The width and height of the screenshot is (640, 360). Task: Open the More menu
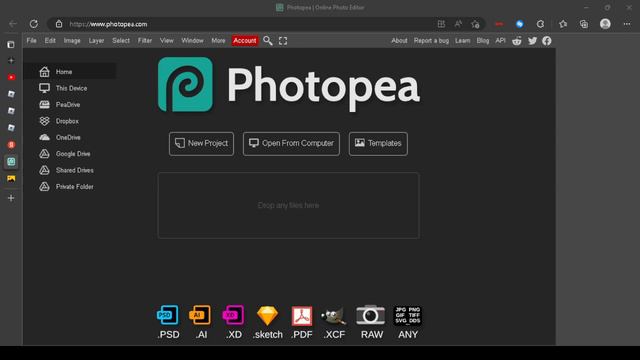pos(218,40)
